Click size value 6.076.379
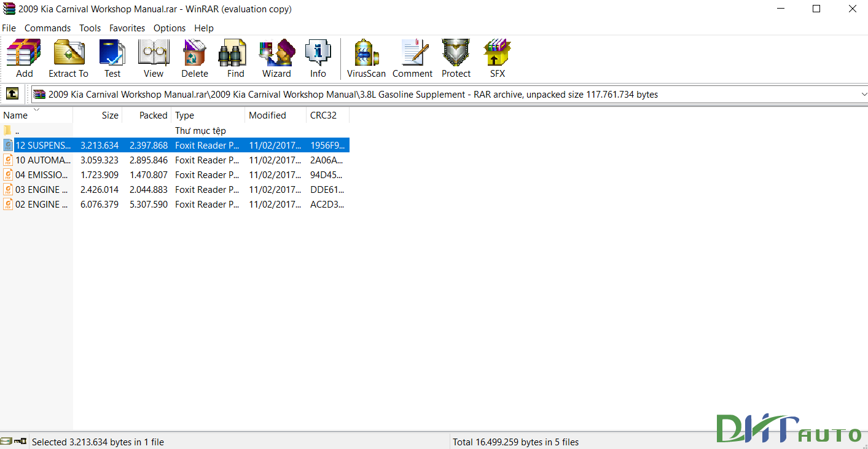This screenshot has height=449, width=868. click(100, 205)
